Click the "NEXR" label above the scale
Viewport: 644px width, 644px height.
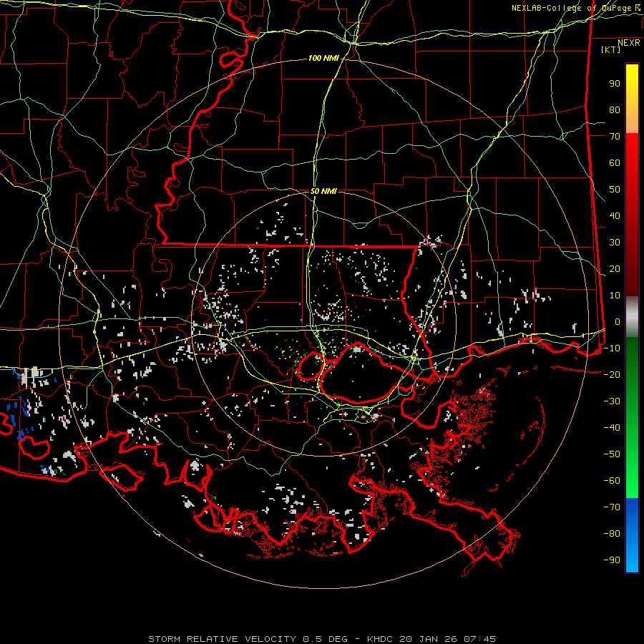(x=629, y=43)
